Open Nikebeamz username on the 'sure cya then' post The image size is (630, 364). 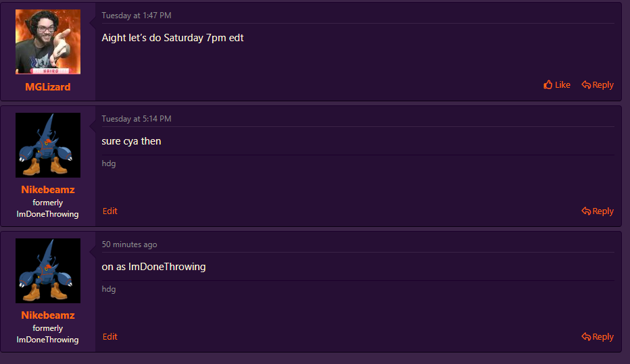[x=48, y=190]
